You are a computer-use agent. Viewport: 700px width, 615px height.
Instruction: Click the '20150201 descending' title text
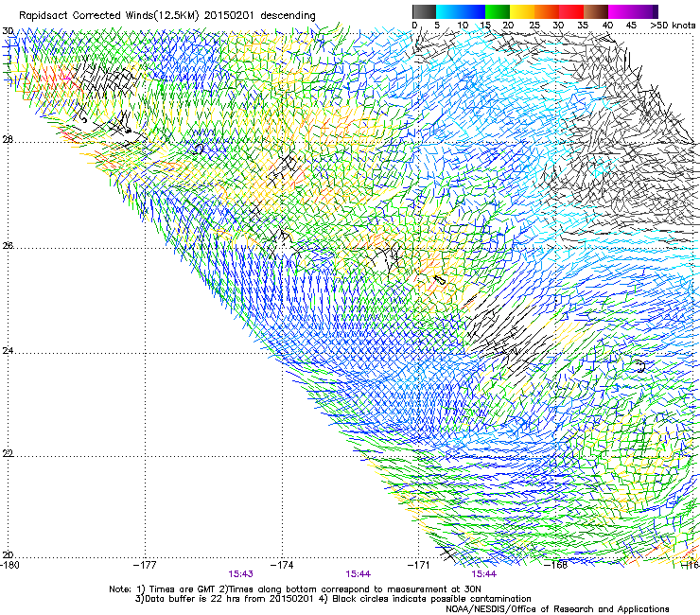(260, 16)
